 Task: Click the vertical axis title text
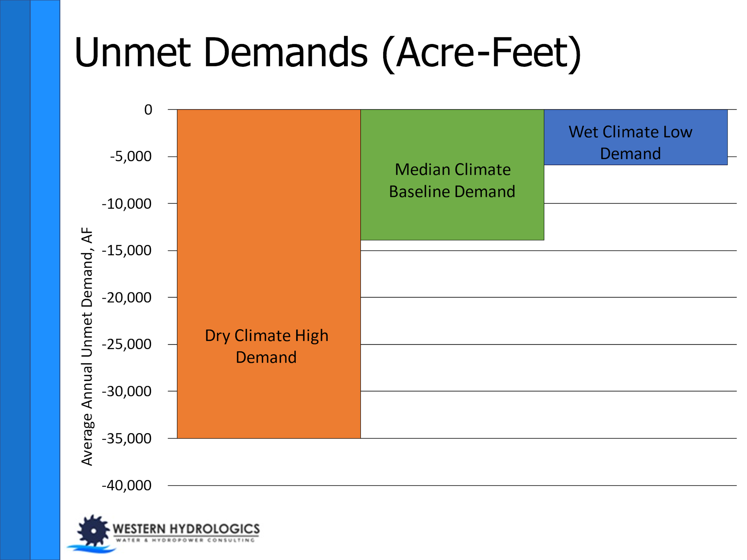click(87, 346)
